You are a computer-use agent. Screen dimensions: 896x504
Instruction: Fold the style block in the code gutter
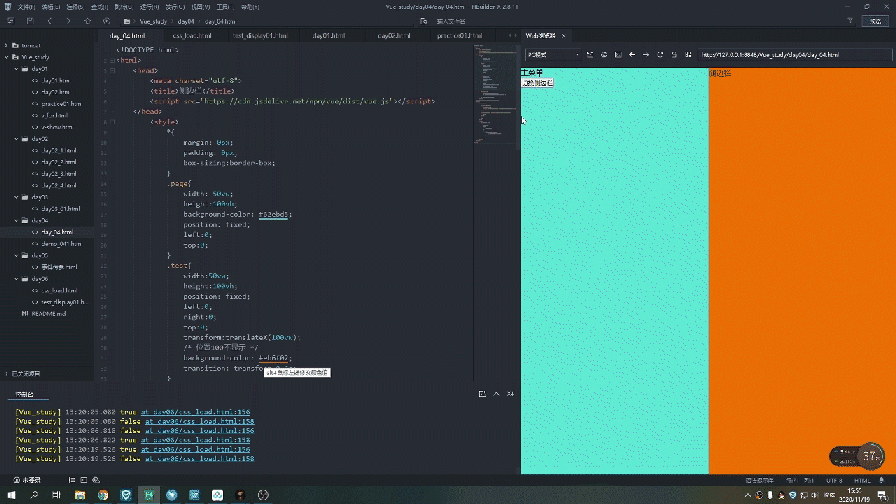(x=113, y=122)
